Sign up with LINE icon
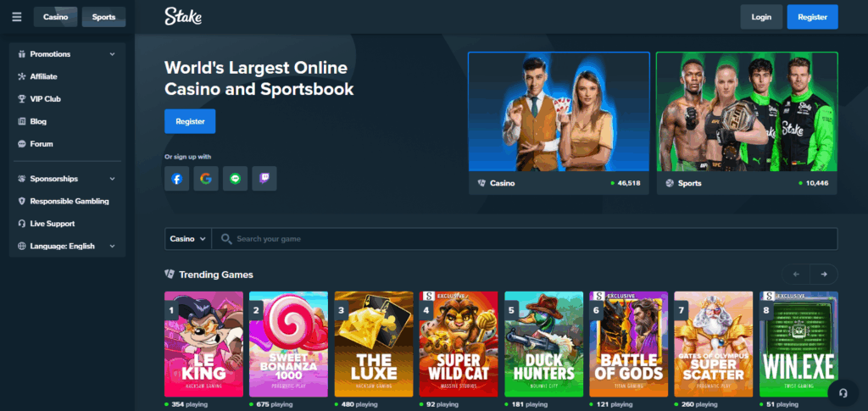This screenshot has height=411, width=868. pos(236,179)
